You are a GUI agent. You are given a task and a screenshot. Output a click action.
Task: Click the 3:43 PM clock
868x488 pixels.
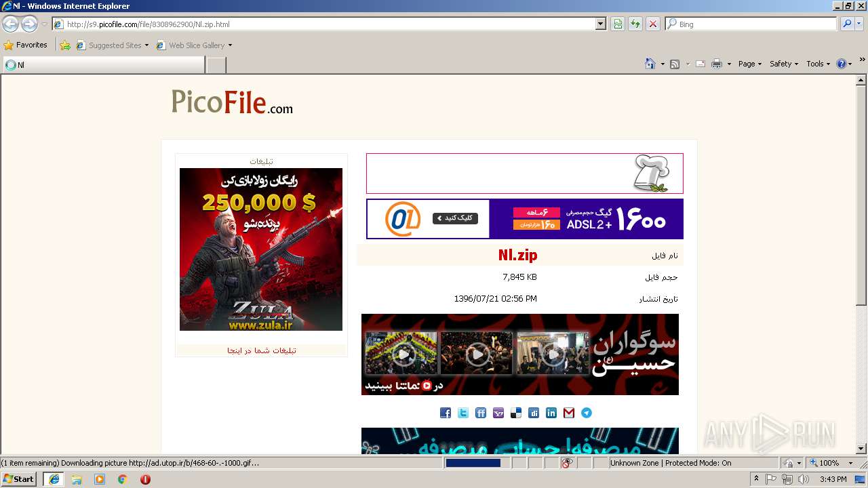coord(833,479)
